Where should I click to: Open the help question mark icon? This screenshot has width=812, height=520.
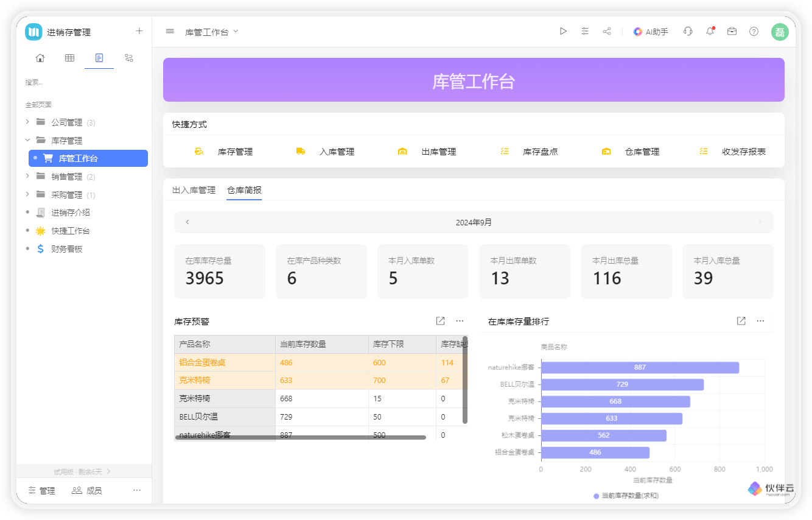(754, 31)
